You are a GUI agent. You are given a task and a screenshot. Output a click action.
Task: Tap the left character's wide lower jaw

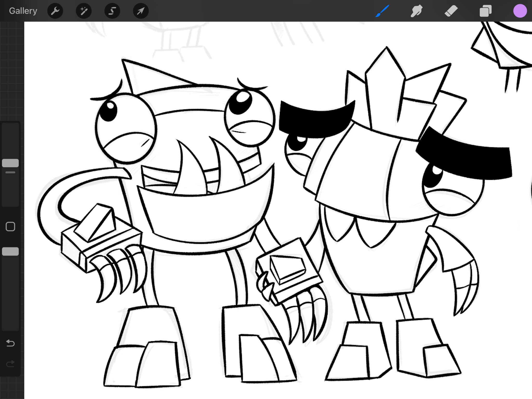205,216
